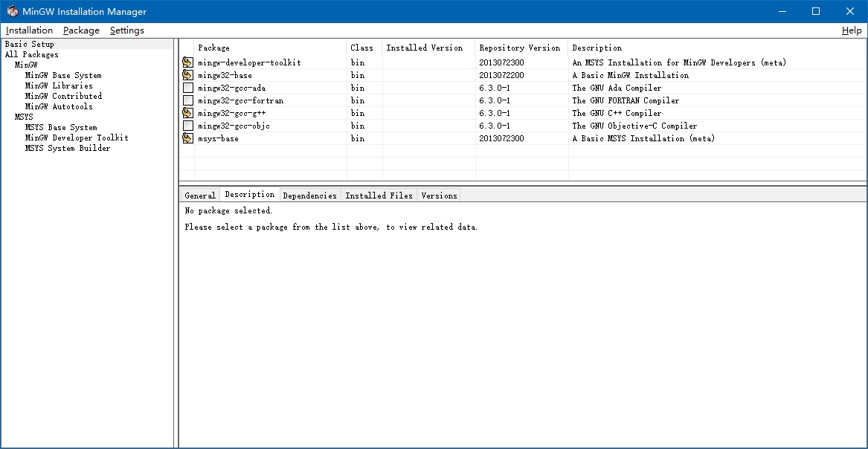
Task: Open the Help menu
Action: pos(851,30)
